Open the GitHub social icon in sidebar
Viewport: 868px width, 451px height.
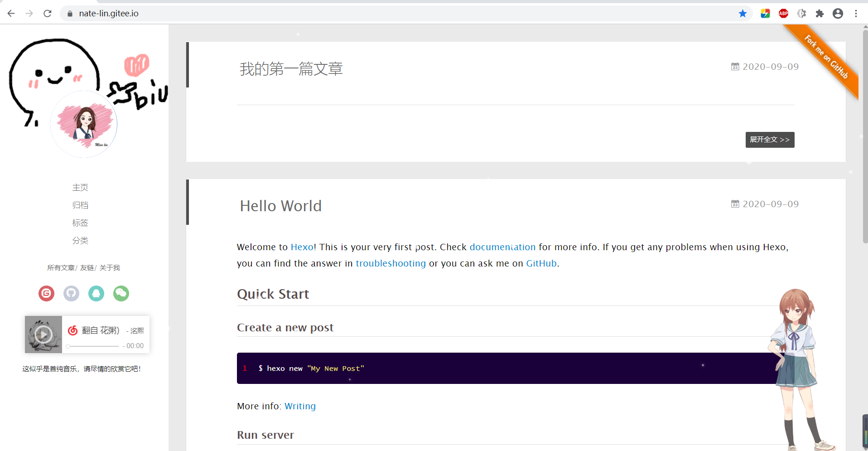click(x=71, y=294)
